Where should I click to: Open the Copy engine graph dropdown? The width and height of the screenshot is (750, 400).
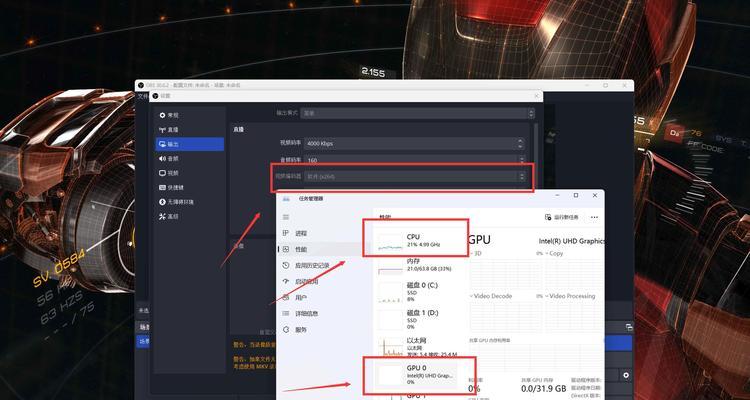point(556,253)
